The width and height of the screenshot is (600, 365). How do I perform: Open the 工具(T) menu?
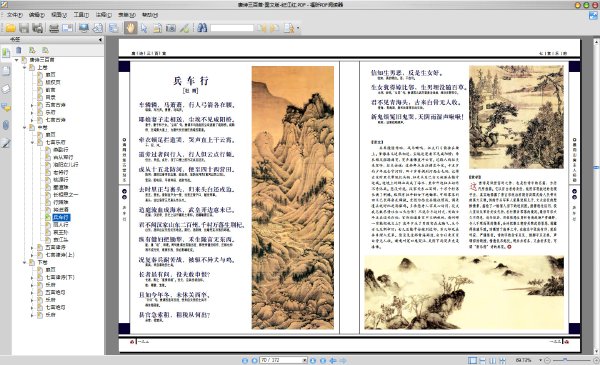pyautogui.click(x=81, y=15)
